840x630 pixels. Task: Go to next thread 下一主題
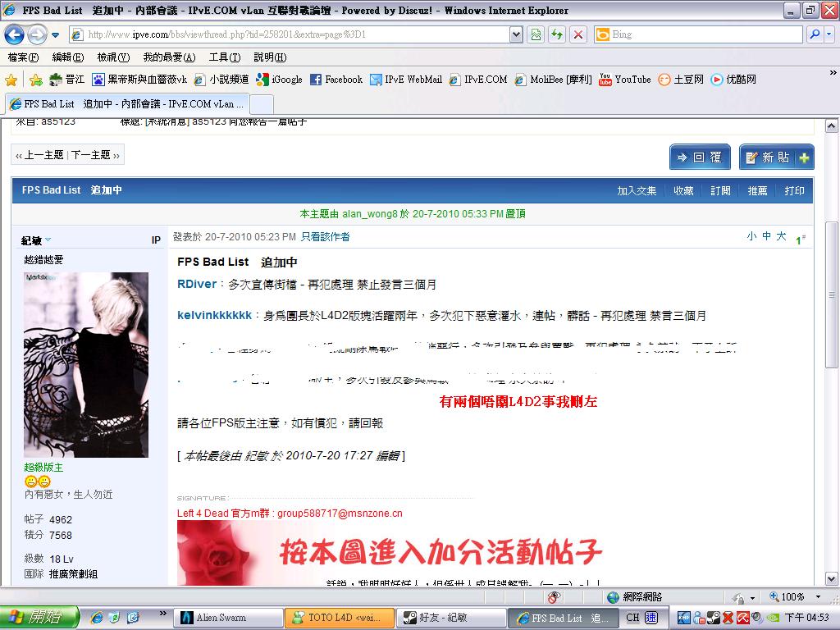90,155
